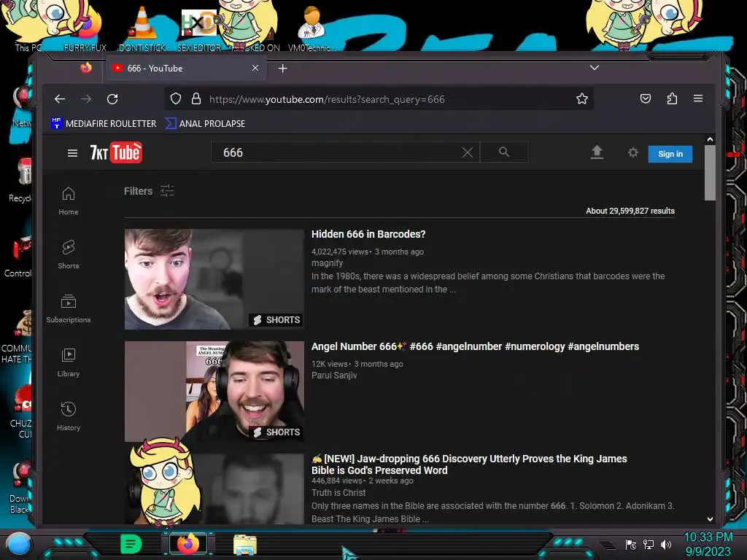
Task: Click the second bookmarks toolbar item
Action: [205, 123]
